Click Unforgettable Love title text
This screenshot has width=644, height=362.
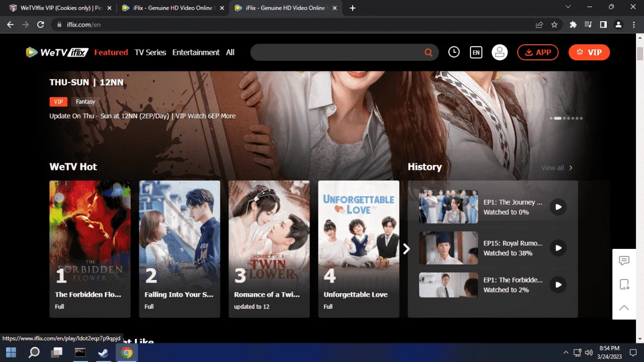coord(355,295)
